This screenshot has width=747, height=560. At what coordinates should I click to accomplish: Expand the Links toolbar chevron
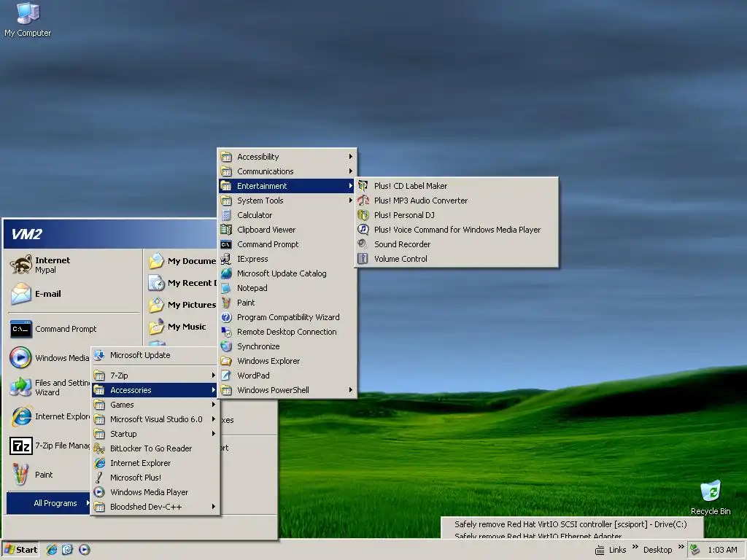pyautogui.click(x=635, y=547)
